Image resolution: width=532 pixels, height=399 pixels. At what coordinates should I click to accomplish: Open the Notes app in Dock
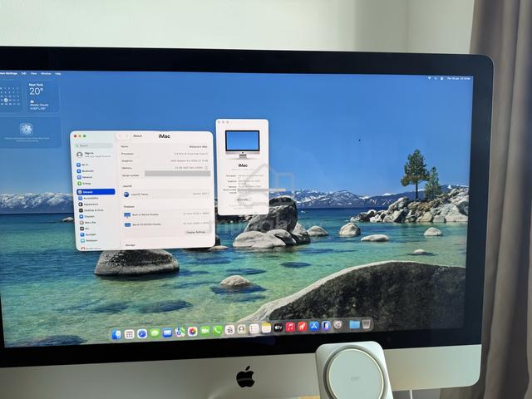[266, 328]
